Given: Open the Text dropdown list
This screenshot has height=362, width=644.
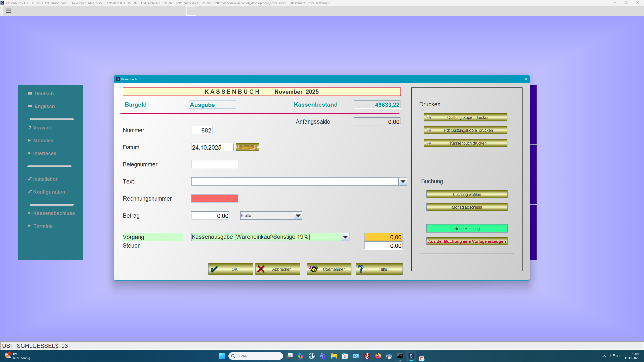Looking at the screenshot, I should point(403,181).
